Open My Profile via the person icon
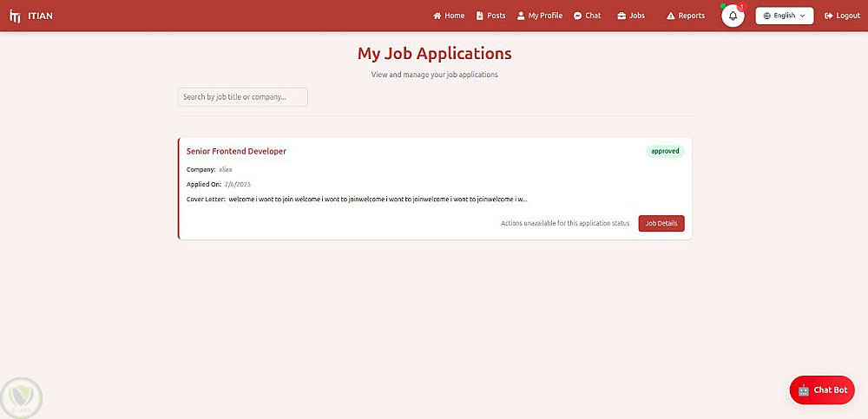 click(521, 16)
